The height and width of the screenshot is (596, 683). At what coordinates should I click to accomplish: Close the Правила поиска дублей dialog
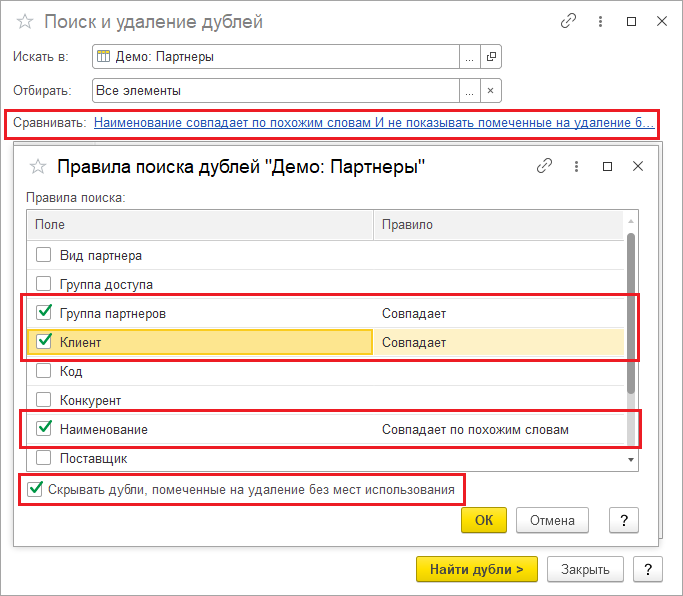coord(638,166)
